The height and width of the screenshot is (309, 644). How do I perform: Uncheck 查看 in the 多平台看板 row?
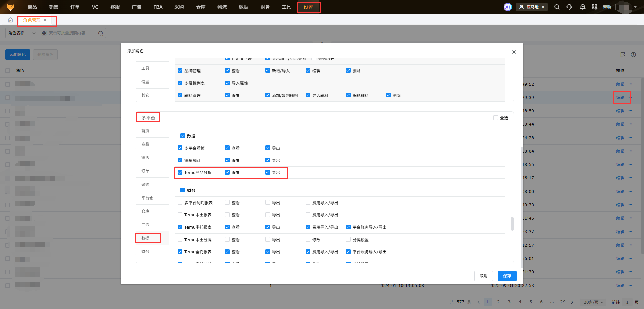tap(227, 148)
